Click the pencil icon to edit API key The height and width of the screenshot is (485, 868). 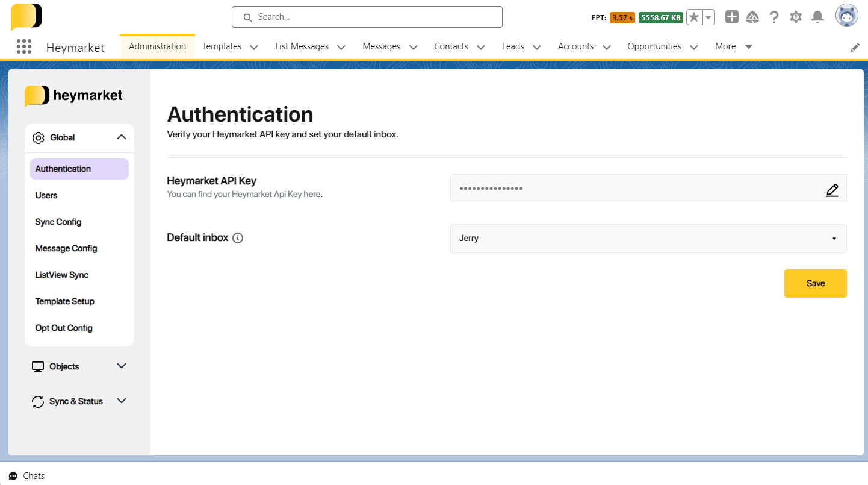tap(832, 190)
